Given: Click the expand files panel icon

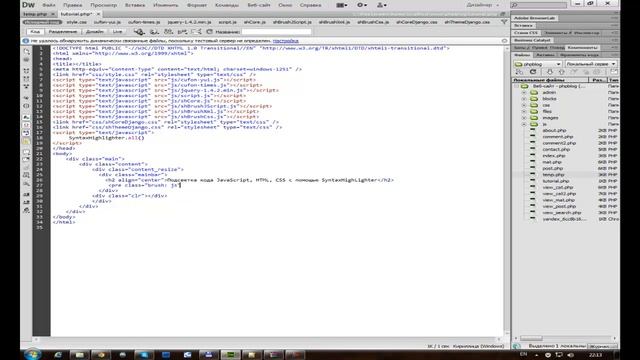Looking at the screenshot, I should point(613,72).
